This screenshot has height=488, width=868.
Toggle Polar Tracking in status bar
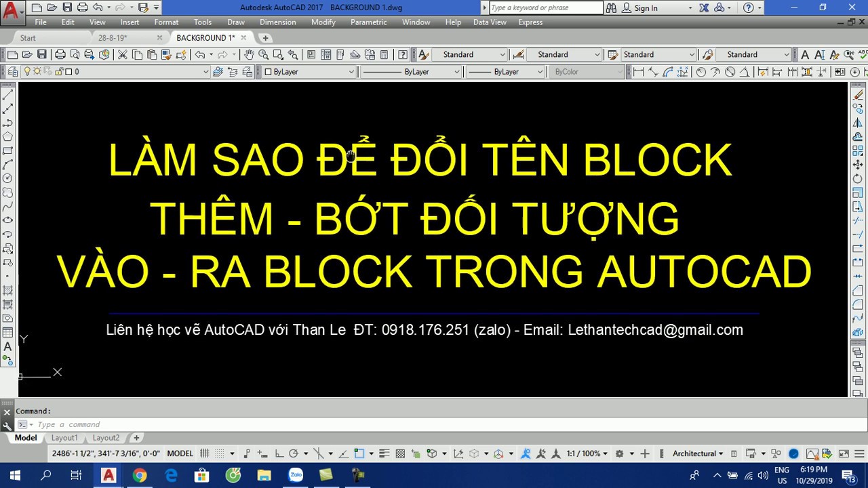(293, 453)
